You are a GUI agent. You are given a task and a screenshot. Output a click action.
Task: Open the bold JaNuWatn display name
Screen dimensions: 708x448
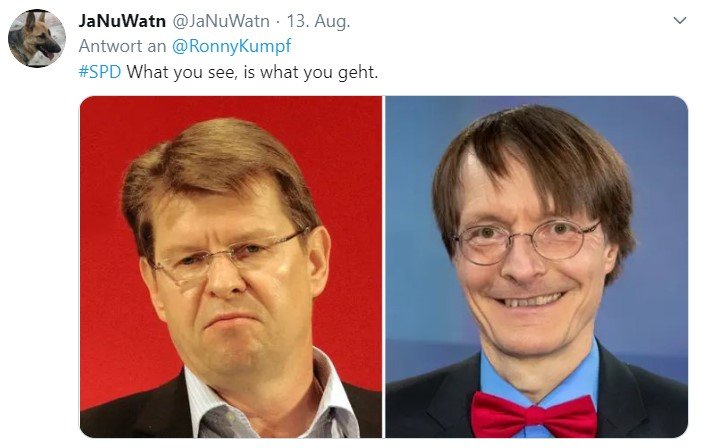(x=122, y=21)
